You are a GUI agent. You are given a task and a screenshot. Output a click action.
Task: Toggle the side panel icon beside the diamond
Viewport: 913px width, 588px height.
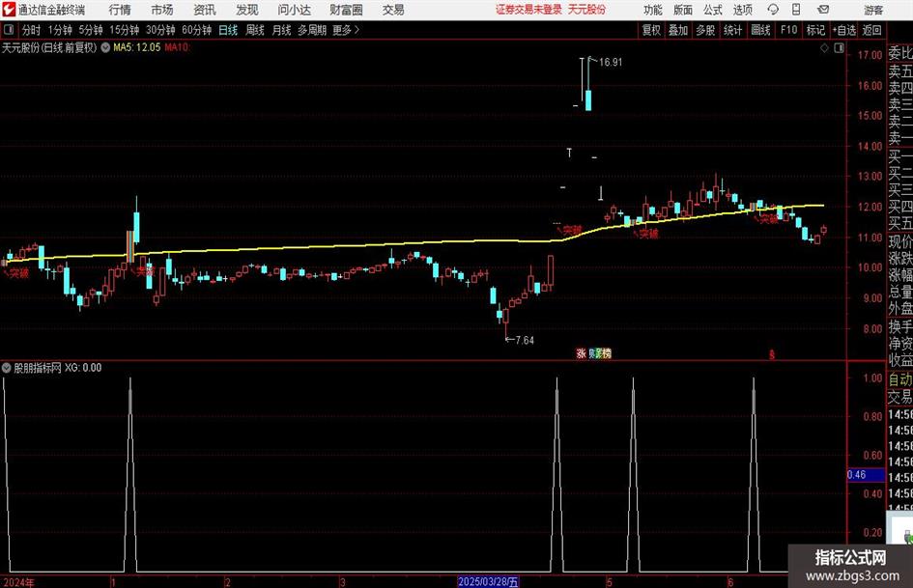839,48
